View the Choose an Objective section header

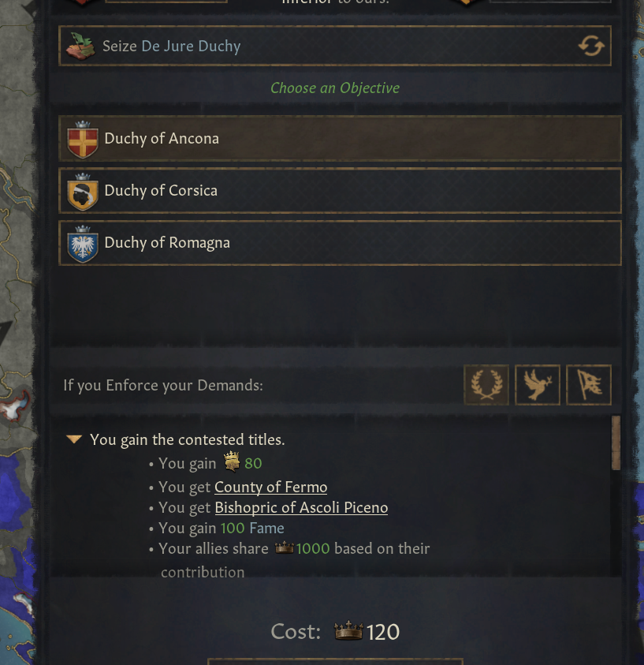tap(334, 88)
